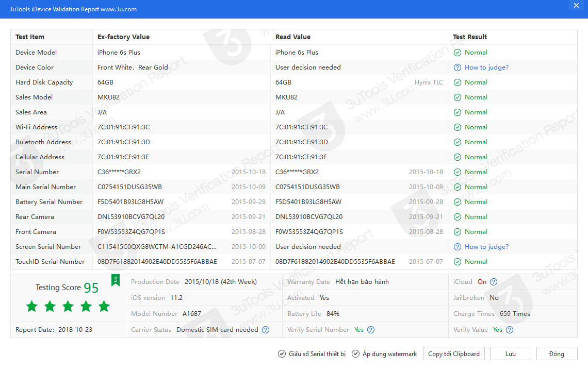
Task: Click help icon next to Verify Serial Number
Action: pyautogui.click(x=371, y=330)
